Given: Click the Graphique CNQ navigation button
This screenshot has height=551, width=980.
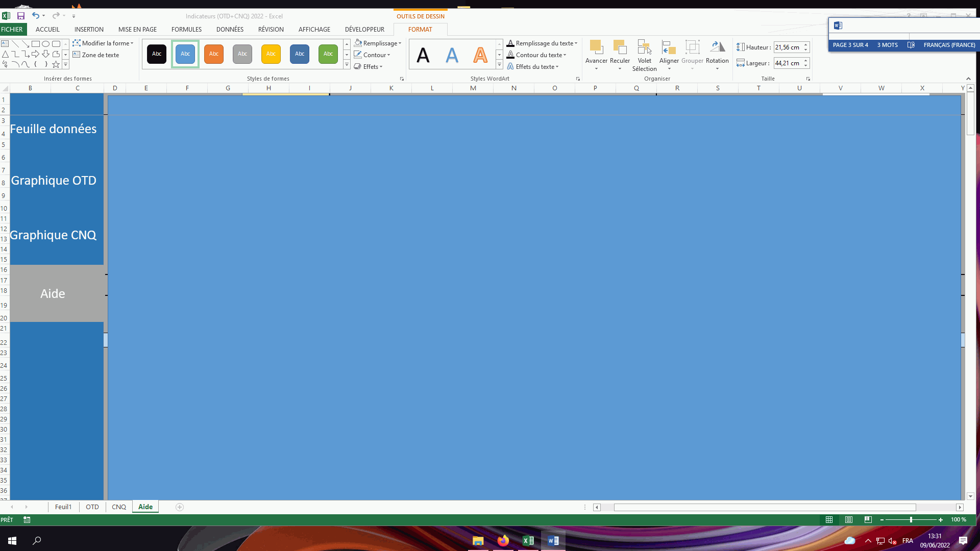Looking at the screenshot, I should click(54, 235).
